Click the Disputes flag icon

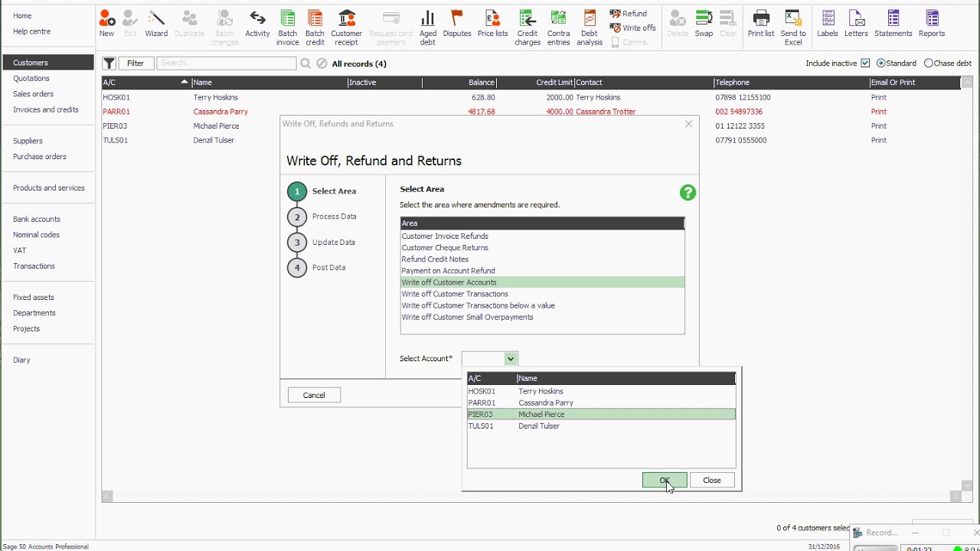[457, 24]
